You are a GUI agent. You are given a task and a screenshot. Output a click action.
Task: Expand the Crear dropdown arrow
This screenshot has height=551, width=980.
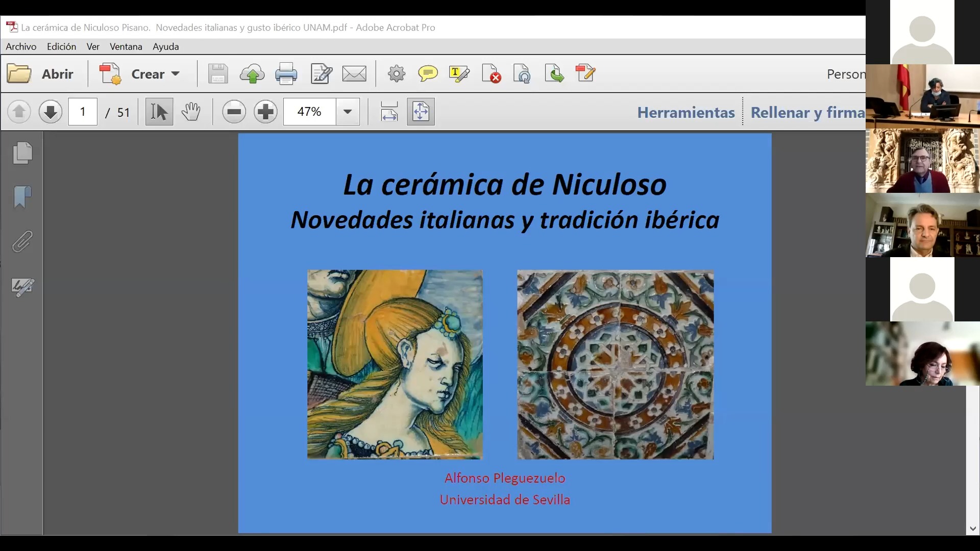176,74
